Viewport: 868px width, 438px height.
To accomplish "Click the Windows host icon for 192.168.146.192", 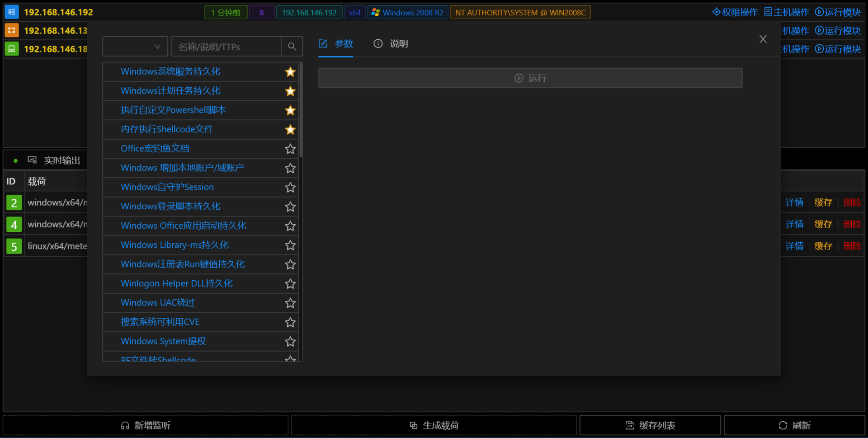I will [x=12, y=12].
